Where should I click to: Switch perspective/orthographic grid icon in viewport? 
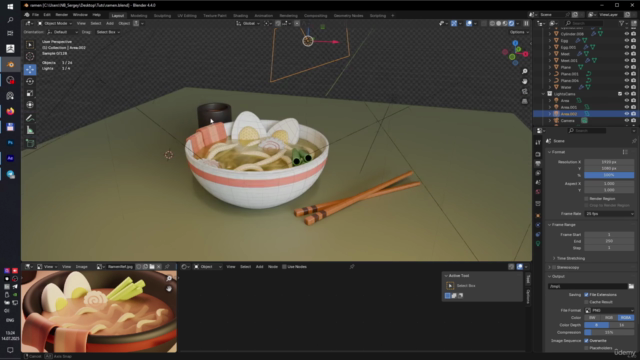[x=524, y=101]
